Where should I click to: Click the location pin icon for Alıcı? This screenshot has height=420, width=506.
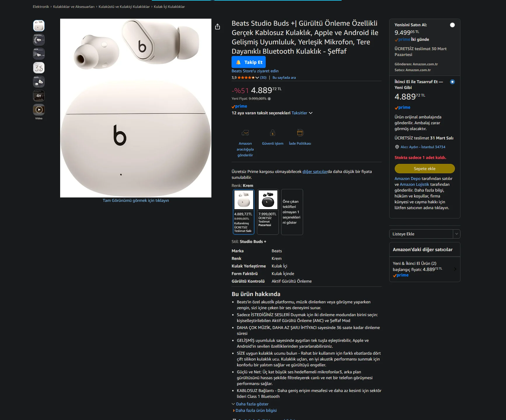pos(397,147)
